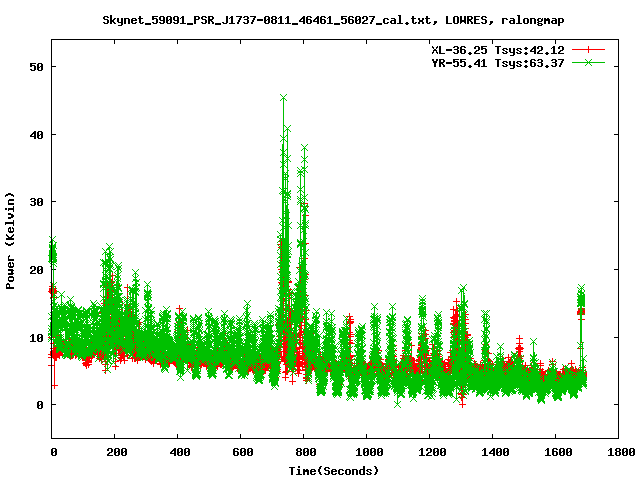The image size is (640, 480).
Task: Click the Time(Seconds) x-axis label
Action: click(334, 471)
